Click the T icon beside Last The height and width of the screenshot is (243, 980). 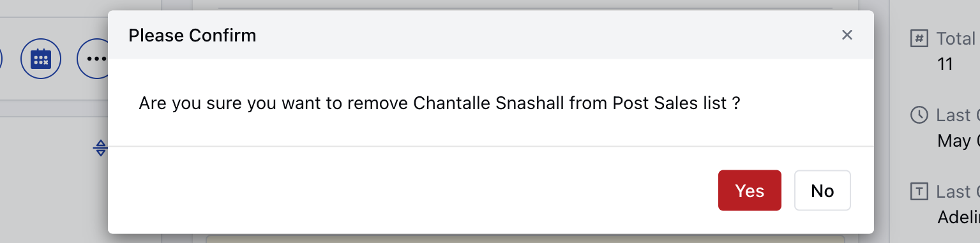click(919, 191)
